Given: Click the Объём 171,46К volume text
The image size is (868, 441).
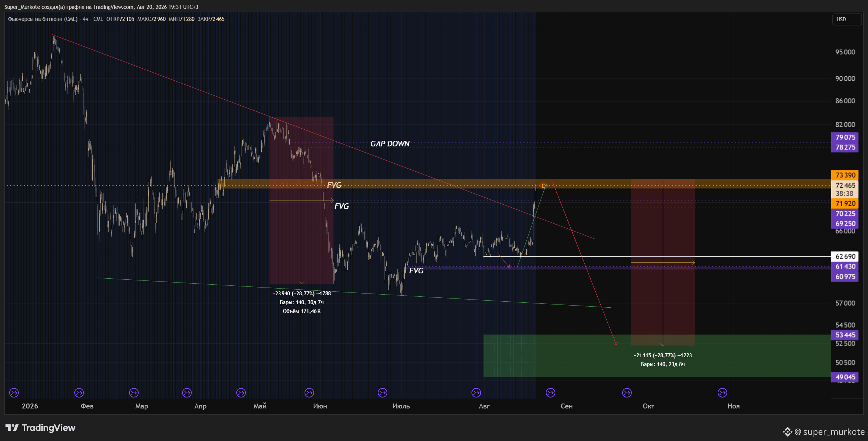Looking at the screenshot, I should pyautogui.click(x=302, y=311).
